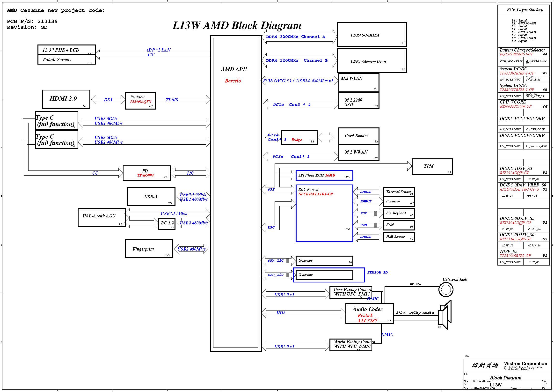
Task: Select the M.2 2280 SSD box
Action: tap(358, 101)
